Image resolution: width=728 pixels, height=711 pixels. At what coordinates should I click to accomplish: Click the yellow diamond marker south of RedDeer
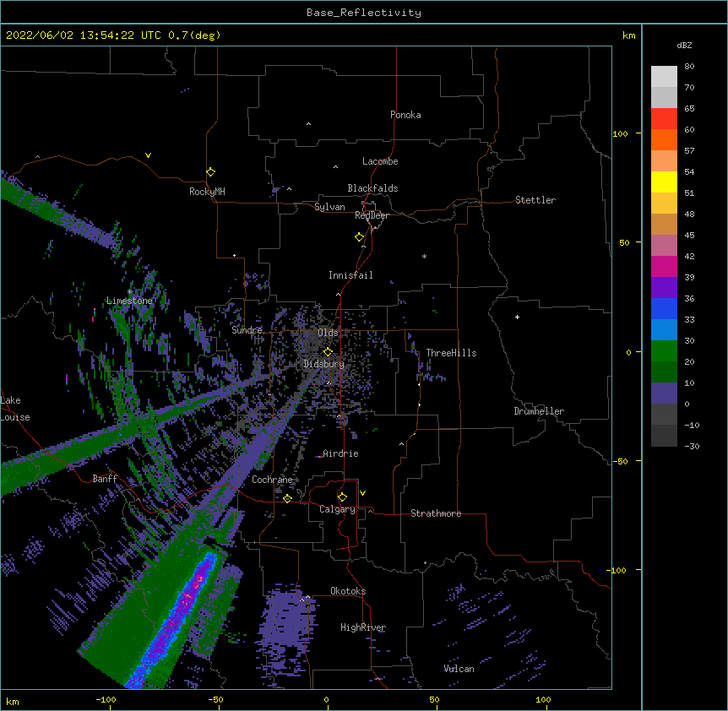coord(360,237)
